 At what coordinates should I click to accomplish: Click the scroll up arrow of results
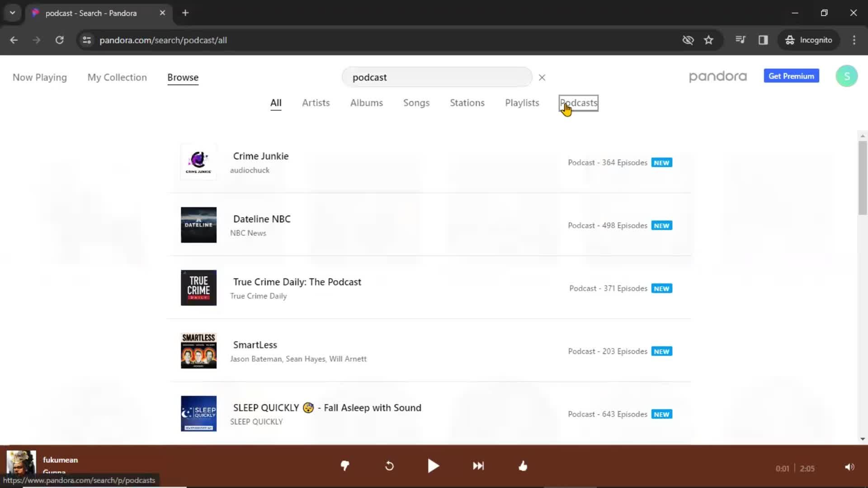pyautogui.click(x=863, y=136)
